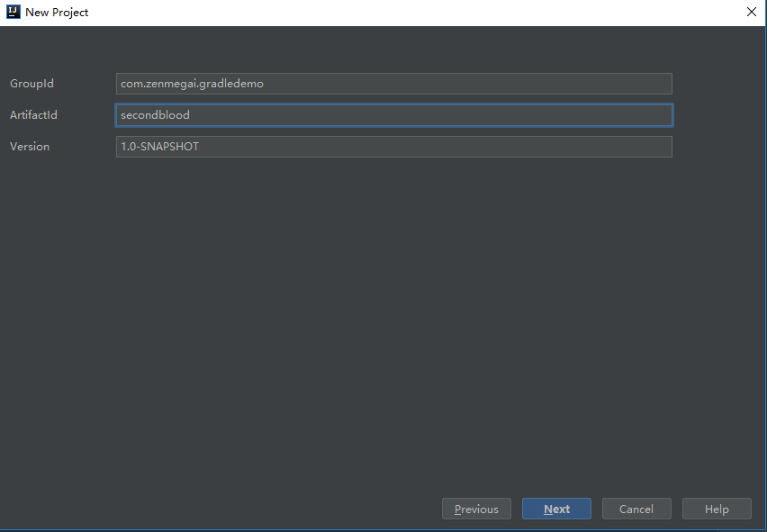Go to the Next wizard step
This screenshot has width=767, height=532.
(556, 509)
